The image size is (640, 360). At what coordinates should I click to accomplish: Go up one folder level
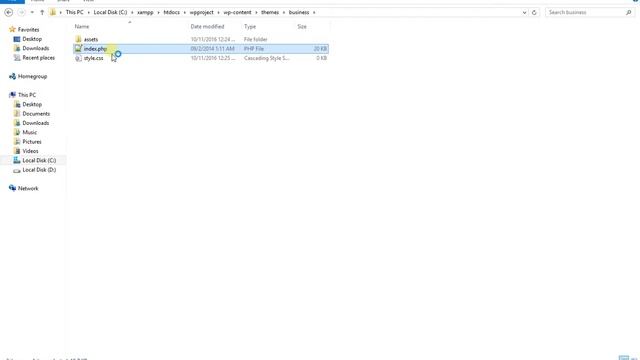click(42, 13)
